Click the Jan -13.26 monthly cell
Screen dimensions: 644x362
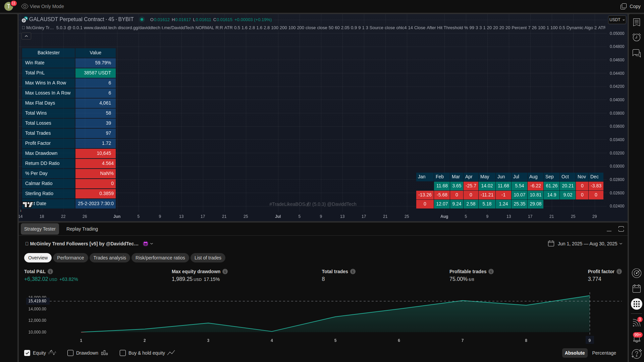(425, 195)
